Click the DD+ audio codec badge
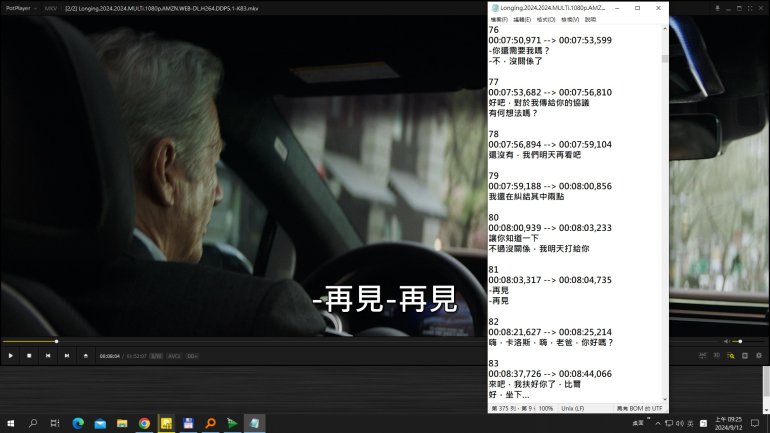 coord(192,356)
